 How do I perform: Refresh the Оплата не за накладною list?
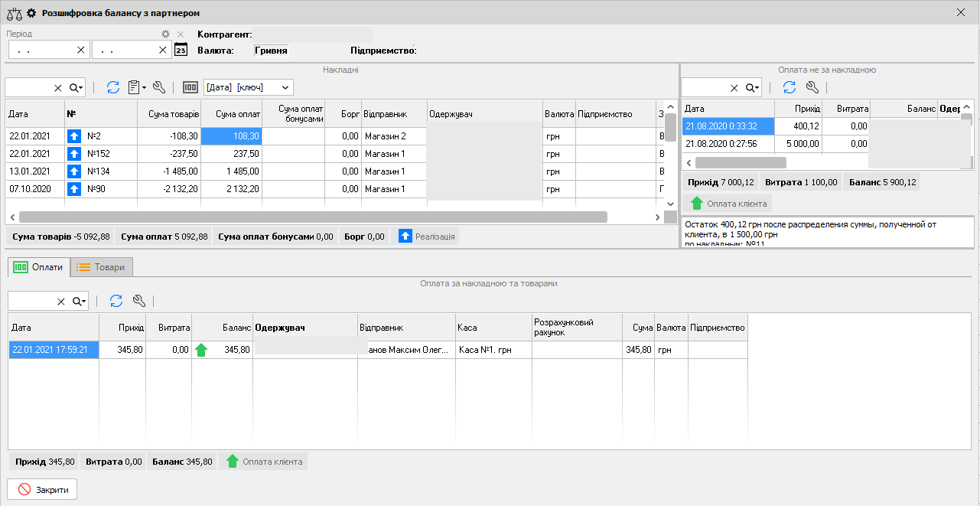pyautogui.click(x=790, y=87)
